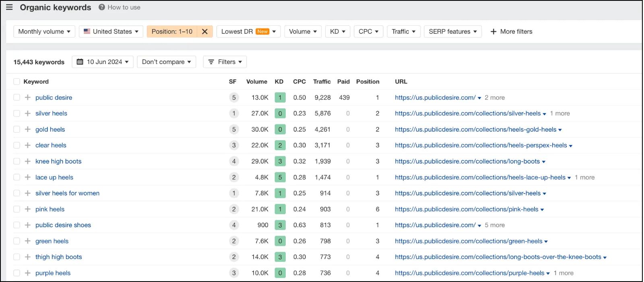Open the United States country dropdown
This screenshot has width=644, height=282.
[111, 31]
